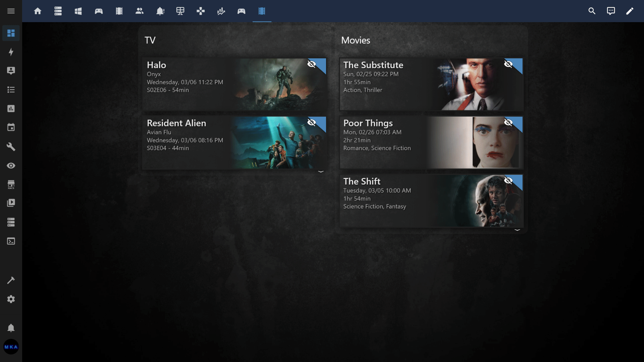Edit dashboard with pencil icon
This screenshot has height=362, width=644.
(630, 11)
